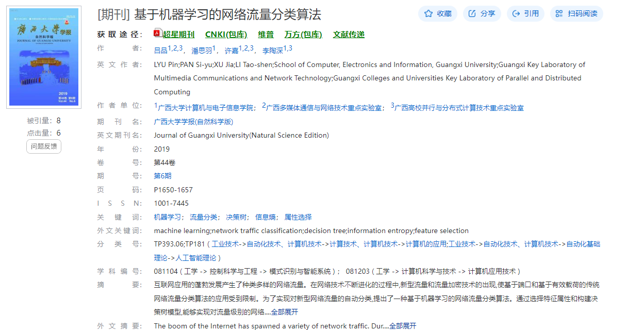Image resolution: width=644 pixels, height=330 pixels.
Task: Click the 扫码阅读 button label
Action: [583, 14]
